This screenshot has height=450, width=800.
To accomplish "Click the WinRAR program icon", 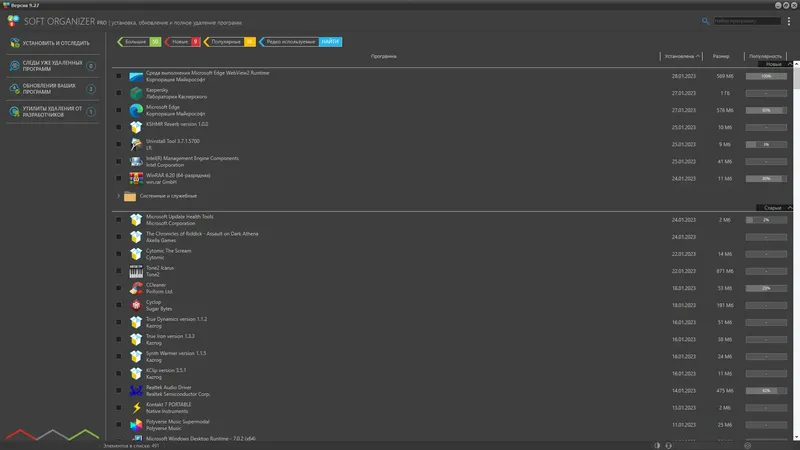I will (136, 179).
